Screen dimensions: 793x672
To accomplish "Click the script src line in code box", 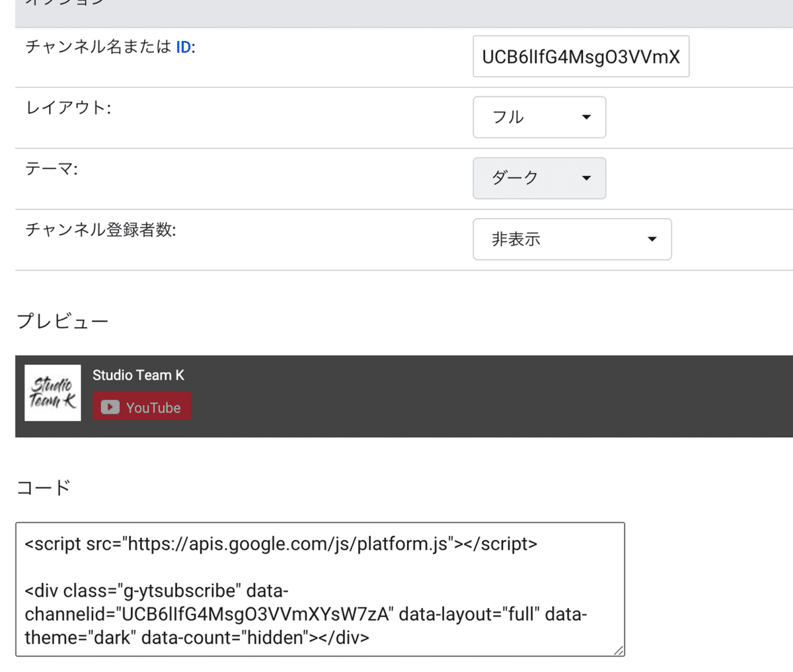I will coord(281,544).
